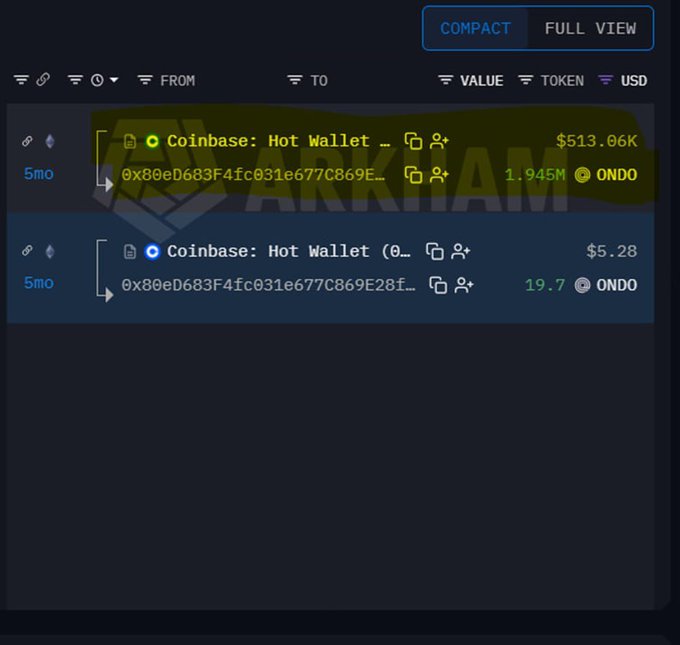The height and width of the screenshot is (645, 680).
Task: Copy sender address in $513.06K row
Action: (413, 141)
